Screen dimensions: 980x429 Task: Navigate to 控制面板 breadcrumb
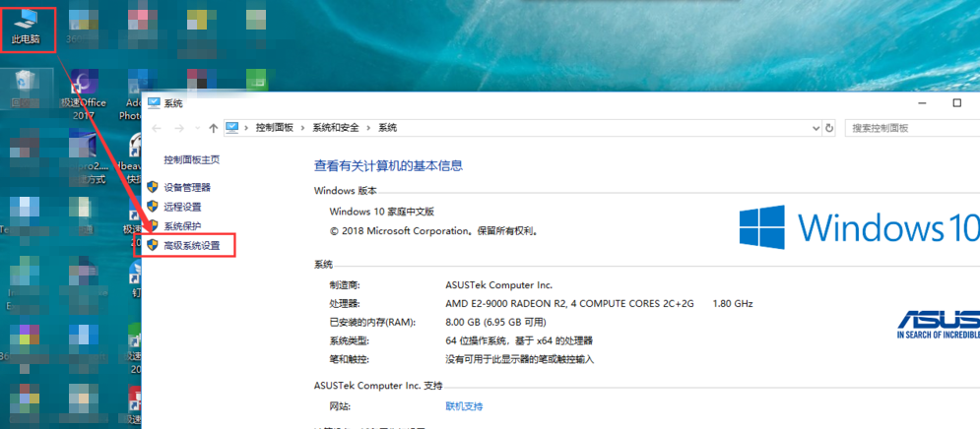[x=275, y=128]
